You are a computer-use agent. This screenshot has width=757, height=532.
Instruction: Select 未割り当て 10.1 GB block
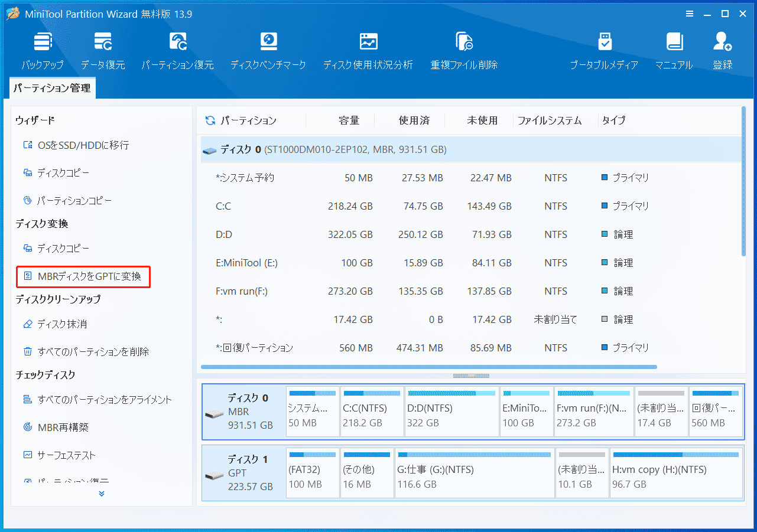tap(583, 473)
